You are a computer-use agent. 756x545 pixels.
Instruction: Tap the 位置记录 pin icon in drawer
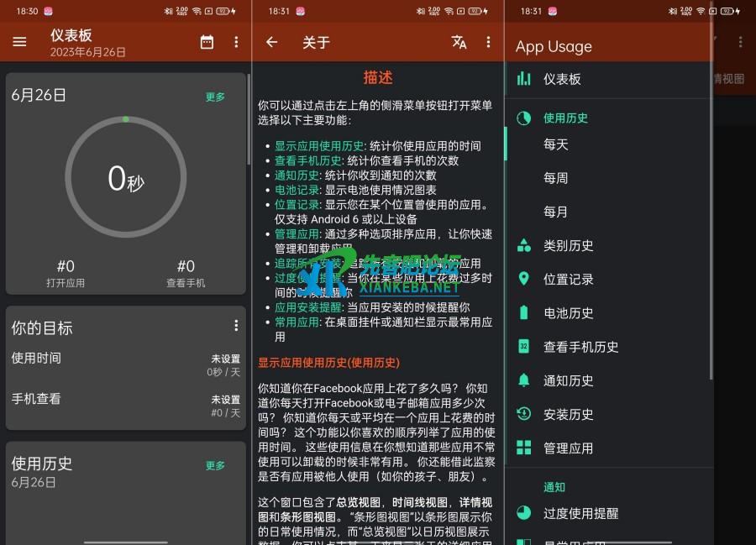(x=524, y=279)
